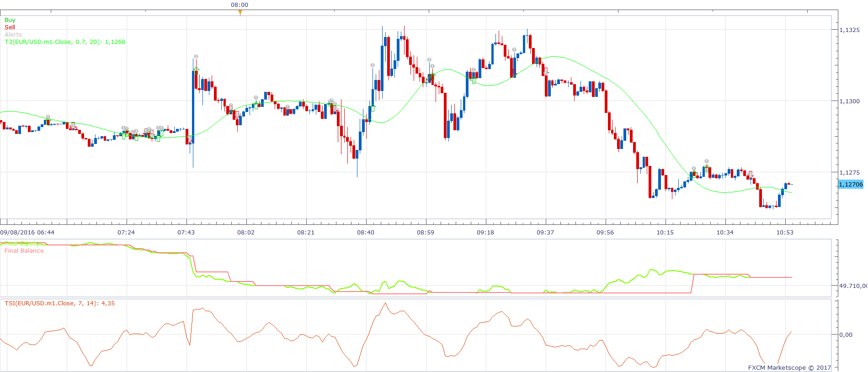
Task: Click the first trade marker at the chart's left
Action: (48, 117)
